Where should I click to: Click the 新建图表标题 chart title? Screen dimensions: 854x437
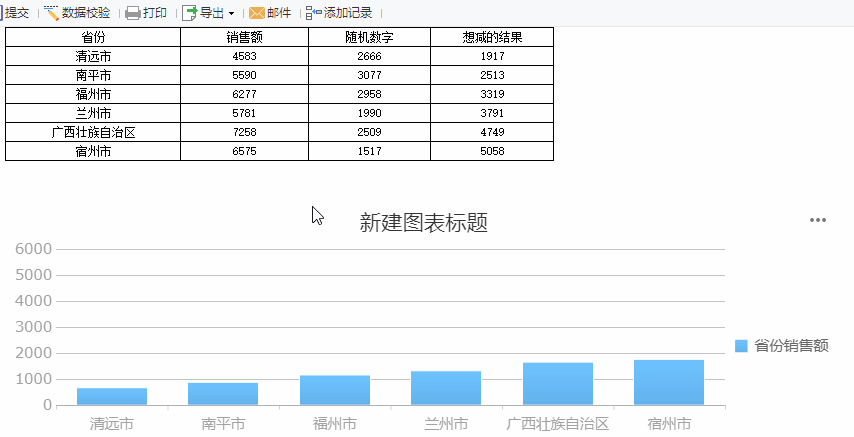coord(423,223)
